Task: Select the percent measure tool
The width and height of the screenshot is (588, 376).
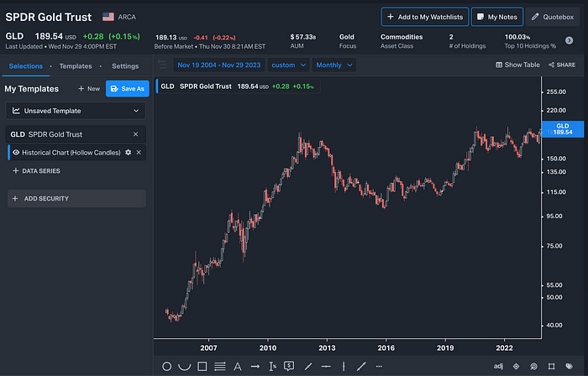Action: coord(273,366)
